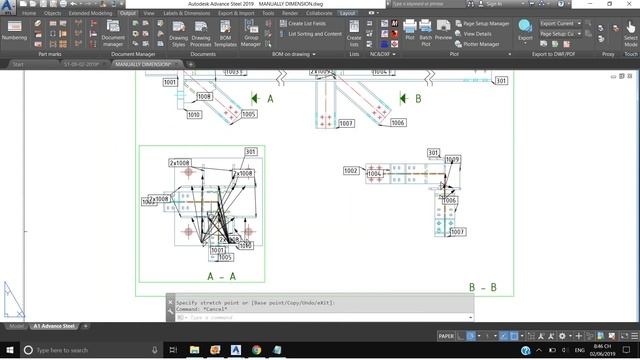Open Extended Modeling ribbon tab
Image resolution: width=640 pixels, height=360 pixels.
[90, 13]
